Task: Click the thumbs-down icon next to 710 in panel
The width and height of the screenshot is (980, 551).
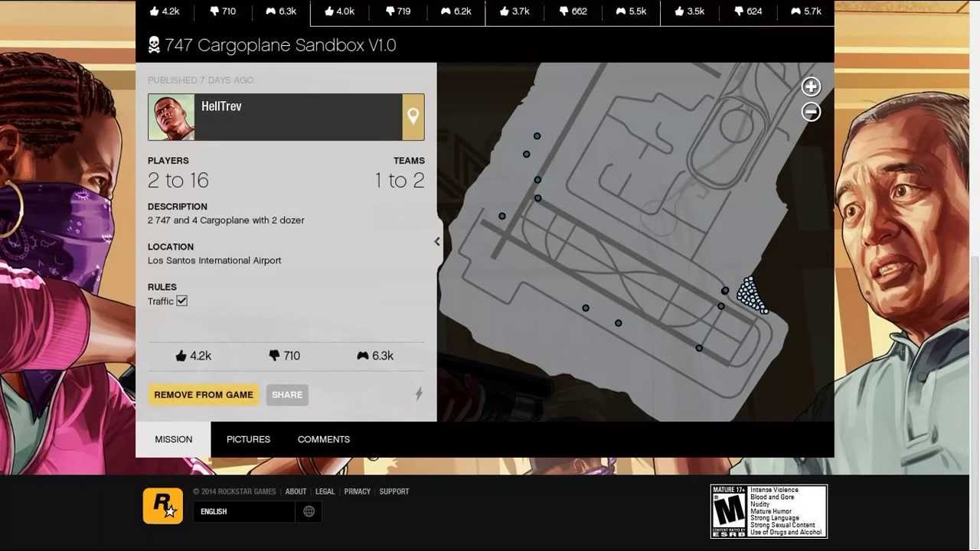Action: [x=274, y=356]
